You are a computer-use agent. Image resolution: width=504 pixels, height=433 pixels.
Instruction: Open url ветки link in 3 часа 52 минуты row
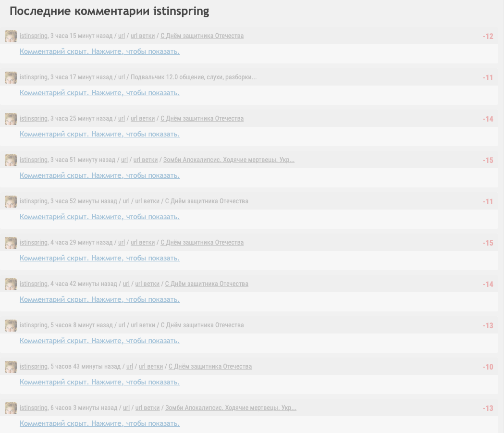(x=147, y=201)
